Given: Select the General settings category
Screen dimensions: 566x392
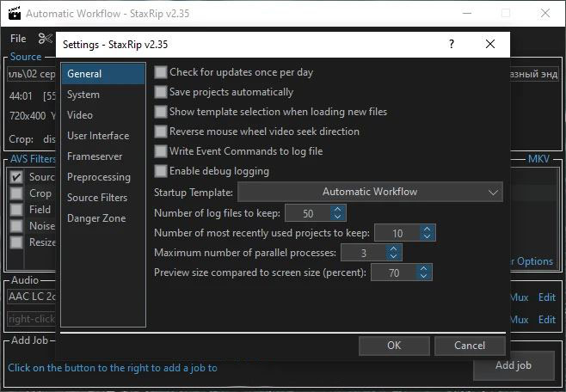Looking at the screenshot, I should click(x=103, y=74).
